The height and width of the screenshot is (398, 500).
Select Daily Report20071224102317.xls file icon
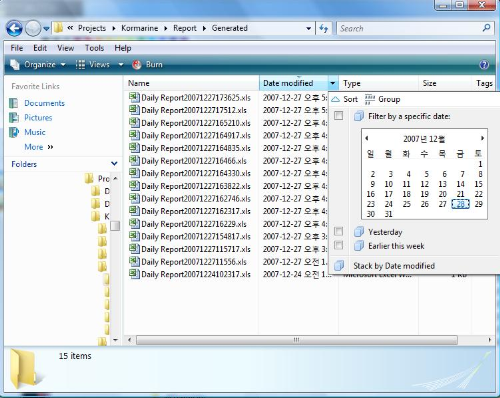point(134,274)
